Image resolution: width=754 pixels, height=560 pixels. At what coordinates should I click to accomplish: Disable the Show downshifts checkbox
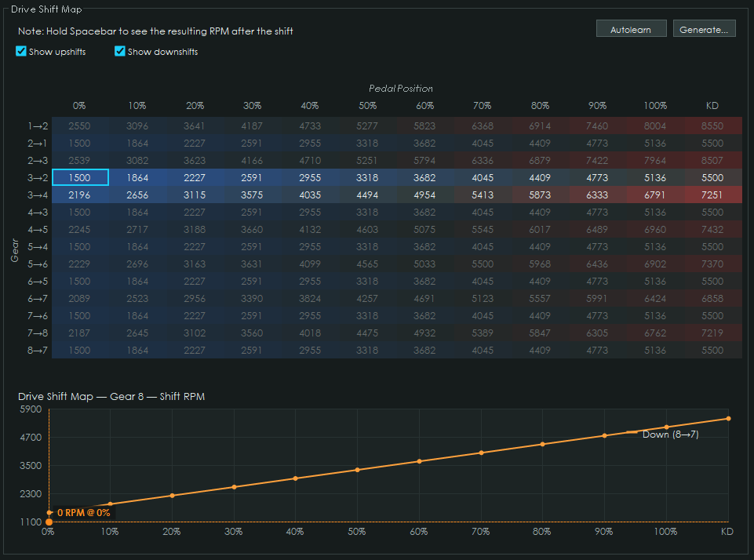coord(120,52)
